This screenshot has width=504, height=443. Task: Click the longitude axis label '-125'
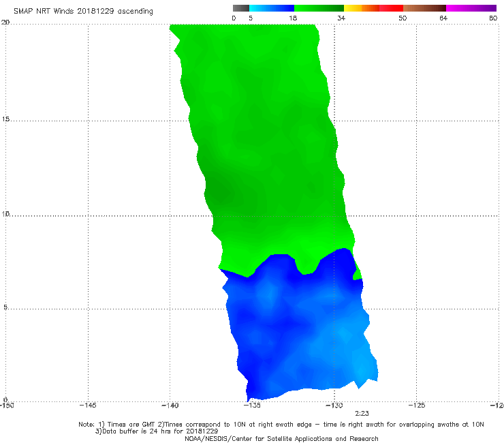417,405
